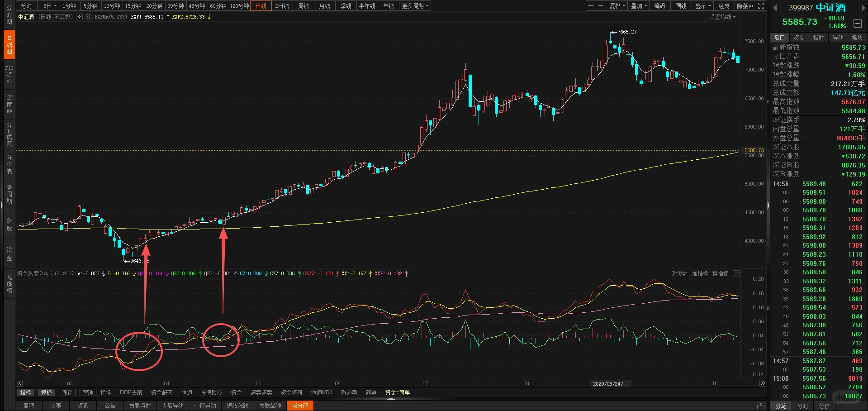Image resolution: width=868 pixels, height=411 pixels.
Task: Click the 399987 stock code field
Action: click(x=801, y=8)
